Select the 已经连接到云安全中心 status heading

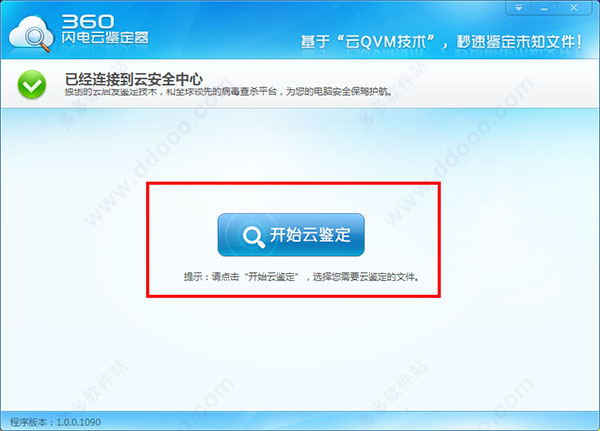[134, 79]
